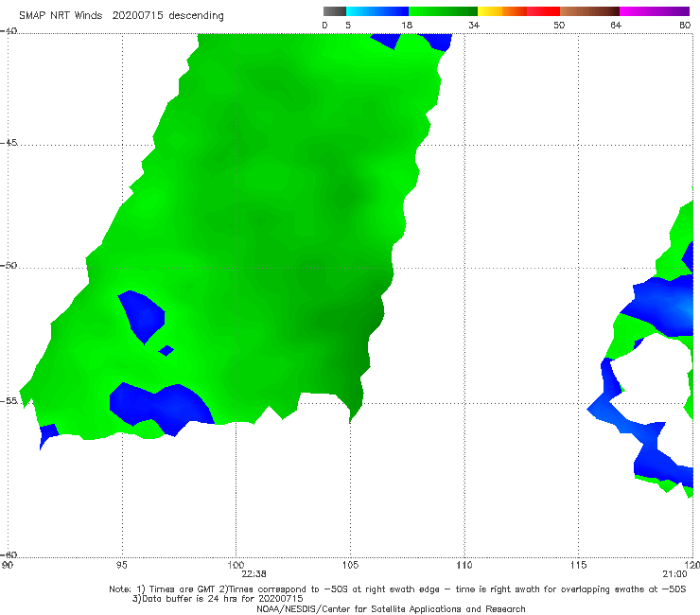Click the latitude axis label '-45'
The image size is (700, 615).
9,143
